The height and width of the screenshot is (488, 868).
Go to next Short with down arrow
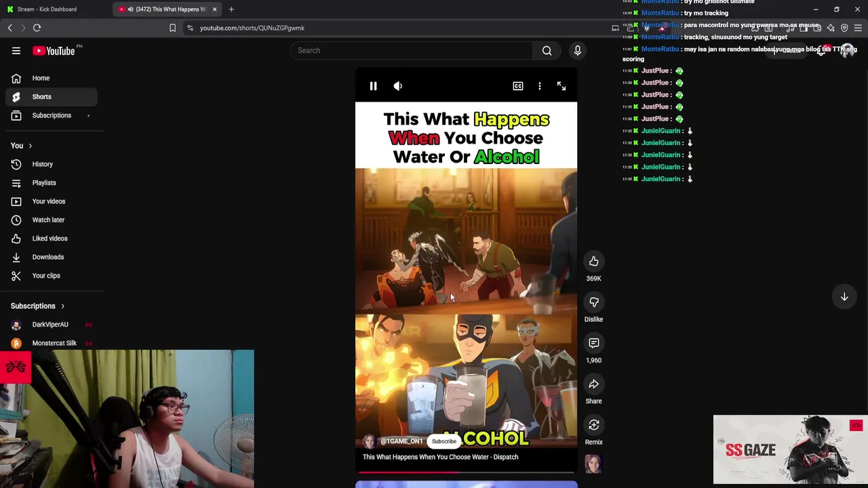[844, 297]
